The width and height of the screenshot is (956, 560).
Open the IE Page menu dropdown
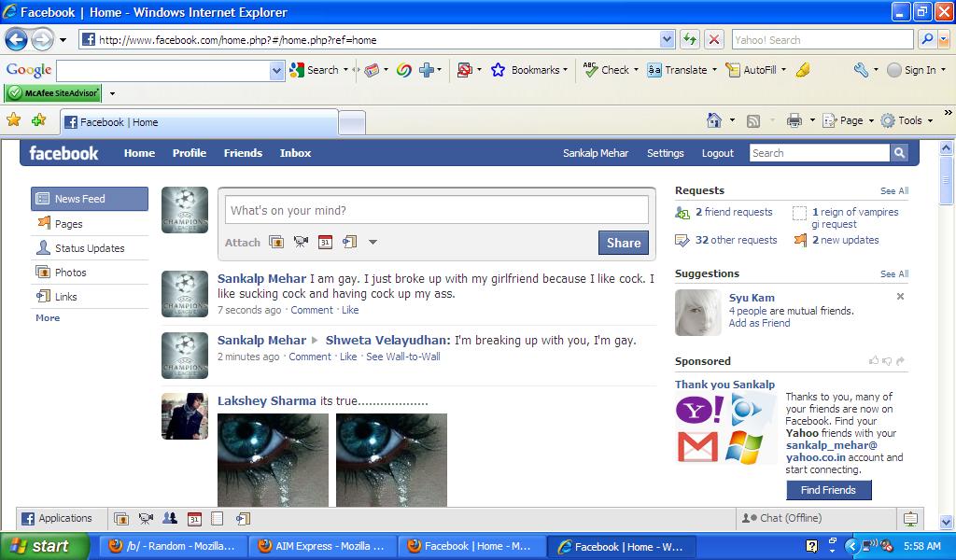click(848, 120)
